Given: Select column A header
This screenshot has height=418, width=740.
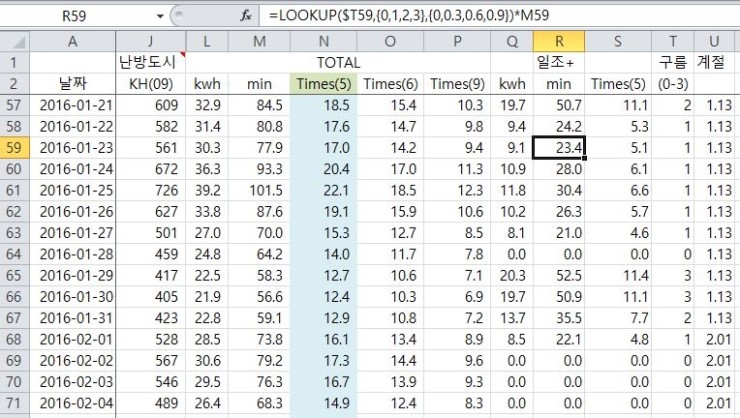Looking at the screenshot, I should (72, 41).
